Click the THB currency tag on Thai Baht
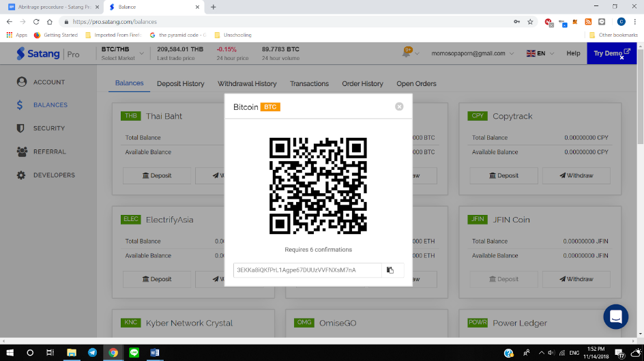Image resolution: width=644 pixels, height=361 pixels. pyautogui.click(x=130, y=116)
